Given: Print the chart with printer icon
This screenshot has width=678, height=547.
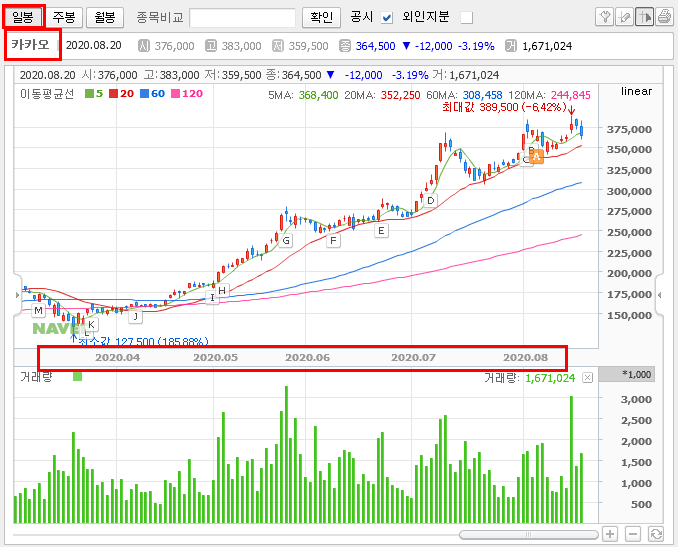Looking at the screenshot, I should coord(664,17).
